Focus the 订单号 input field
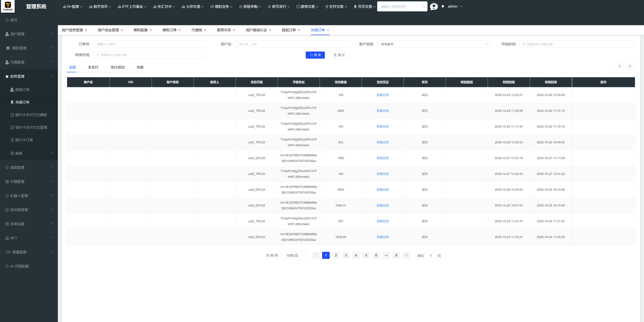Viewport: 644px width, 322px height. coord(150,44)
